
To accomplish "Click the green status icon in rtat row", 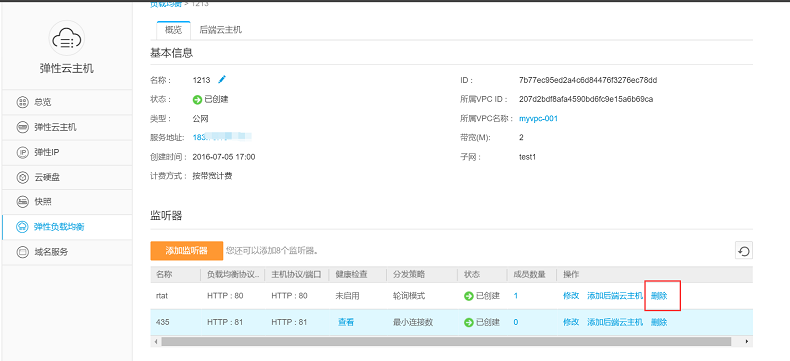I will click(469, 296).
